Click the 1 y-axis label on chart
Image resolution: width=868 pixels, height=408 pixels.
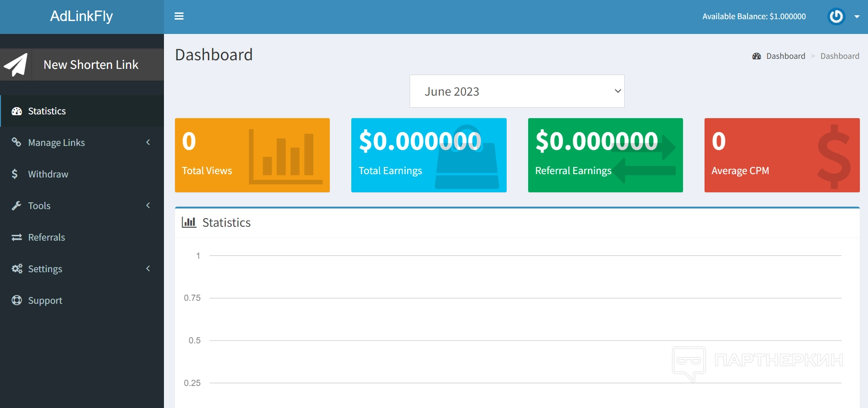198,256
